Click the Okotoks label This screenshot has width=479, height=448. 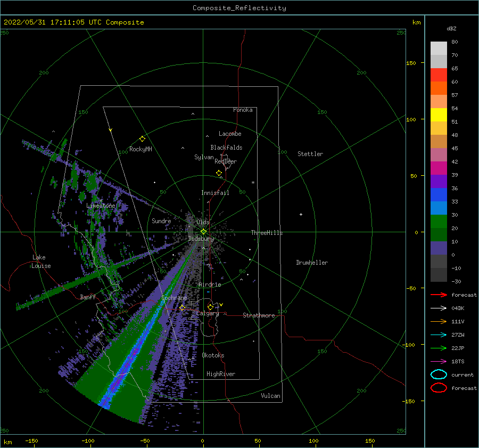coord(213,355)
